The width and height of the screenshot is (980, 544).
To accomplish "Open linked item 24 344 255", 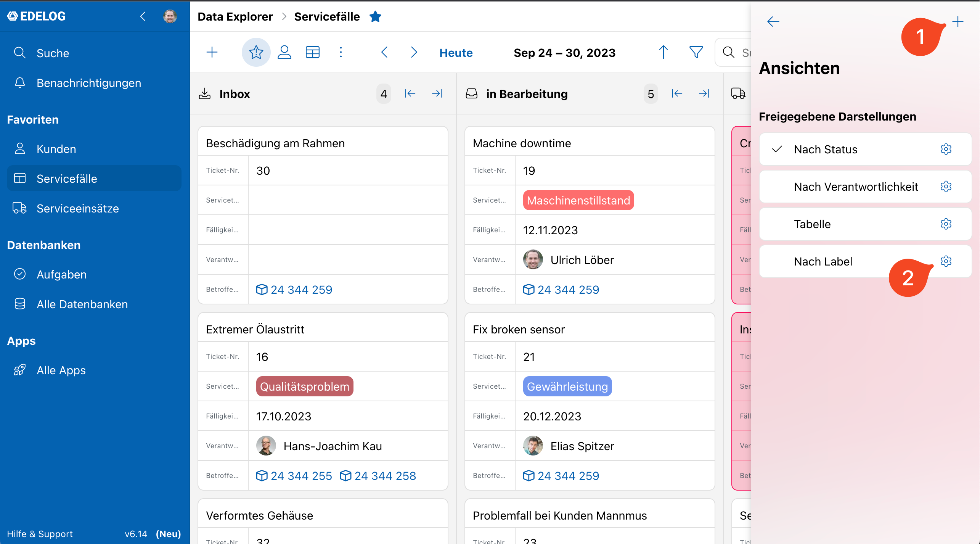I will click(294, 476).
